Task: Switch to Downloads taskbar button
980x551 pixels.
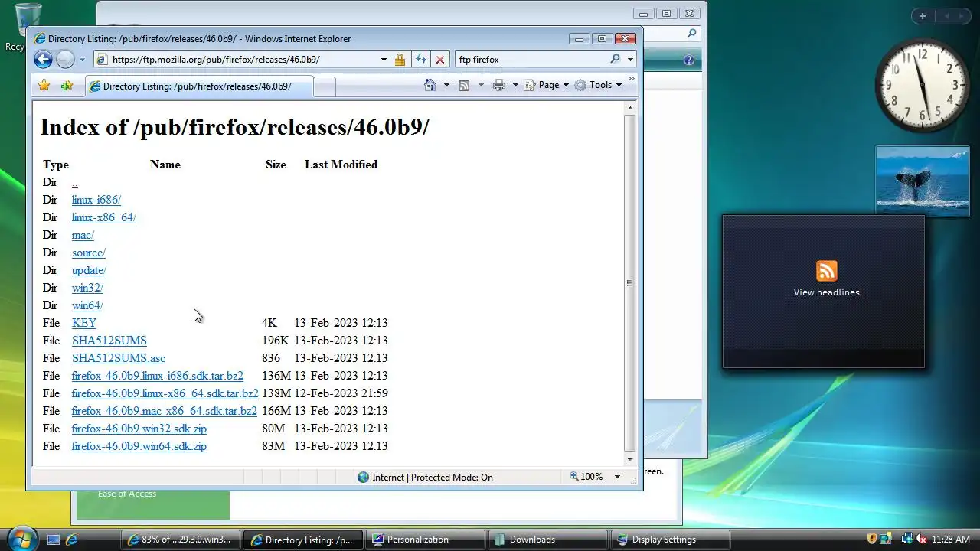Action: pos(547,540)
